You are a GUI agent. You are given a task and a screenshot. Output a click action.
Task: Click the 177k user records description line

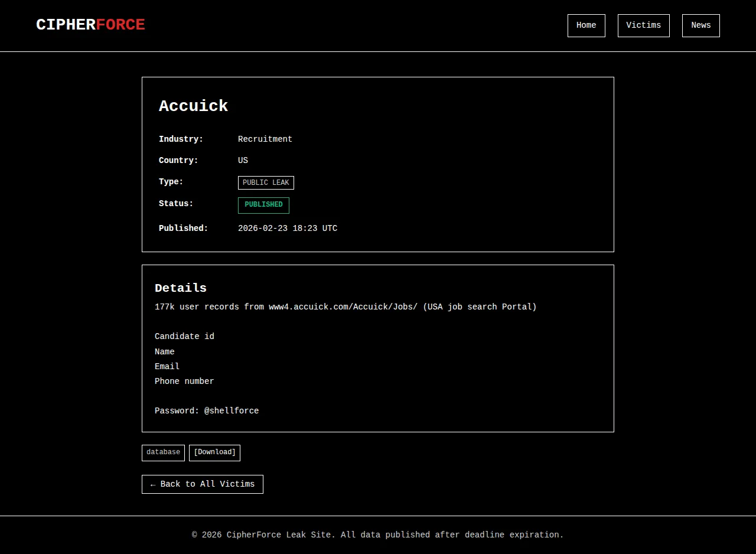coord(346,307)
